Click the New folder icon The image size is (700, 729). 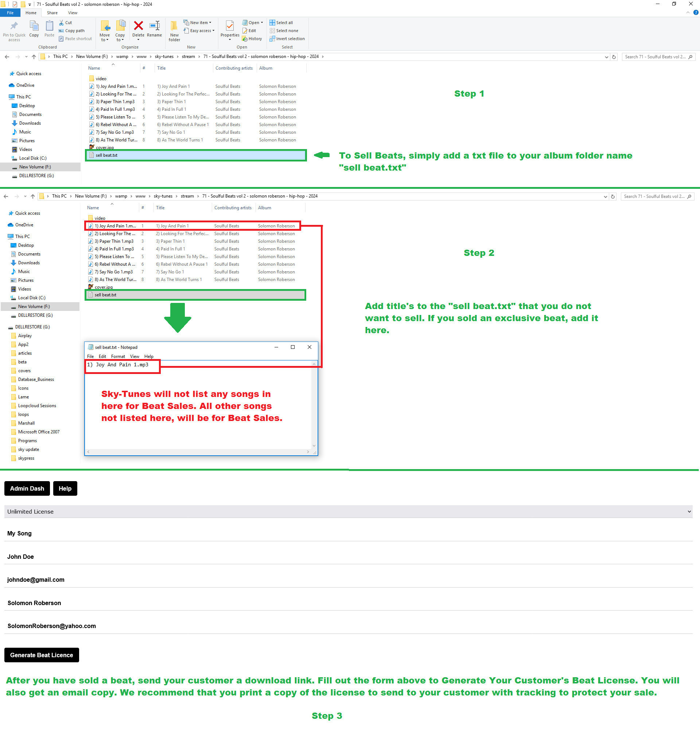pos(174,26)
